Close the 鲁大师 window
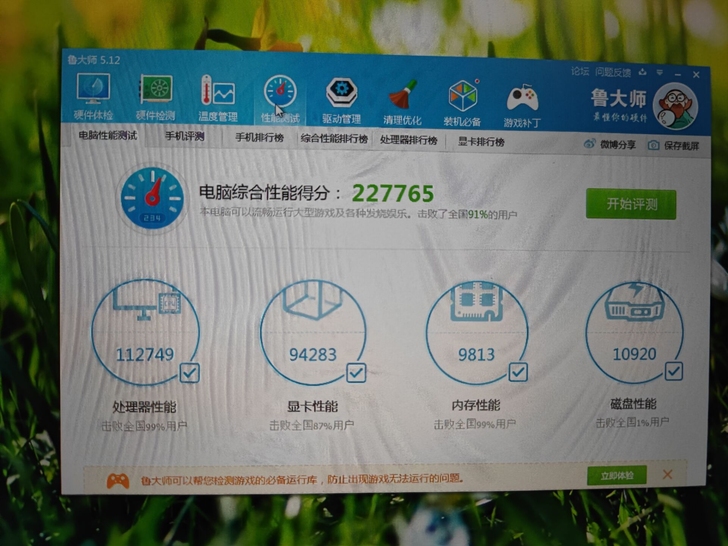Image resolution: width=728 pixels, height=546 pixels. point(696,75)
